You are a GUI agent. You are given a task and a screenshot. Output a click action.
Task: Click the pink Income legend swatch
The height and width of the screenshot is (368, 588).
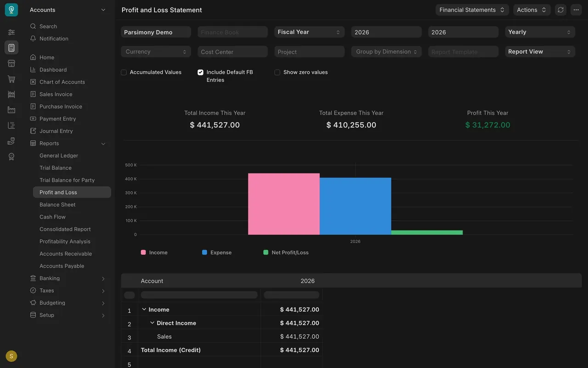[143, 253]
